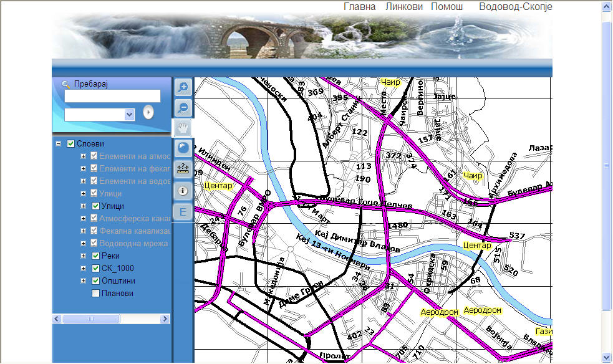Select the Zoom Out tool
The width and height of the screenshot is (613, 364).
183,108
